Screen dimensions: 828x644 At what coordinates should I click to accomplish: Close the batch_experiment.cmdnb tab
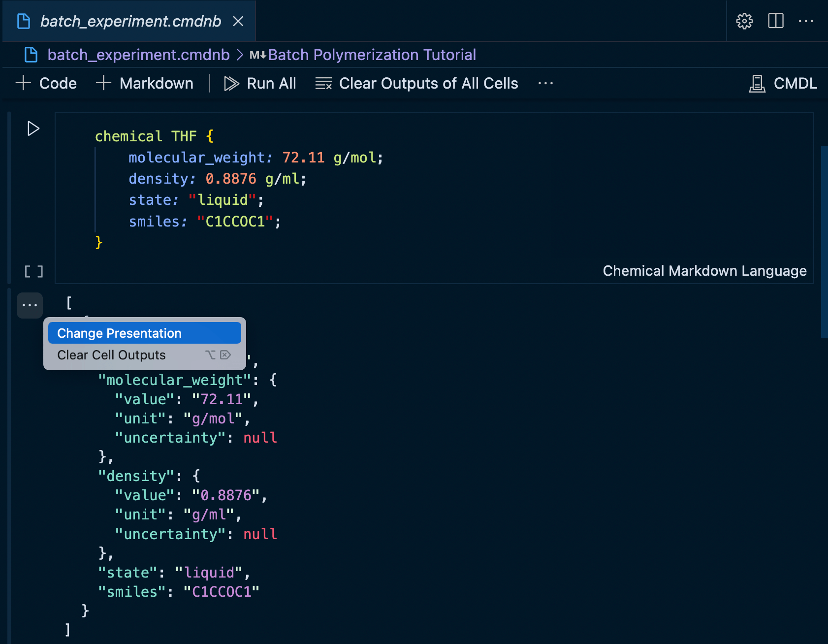[x=239, y=21]
